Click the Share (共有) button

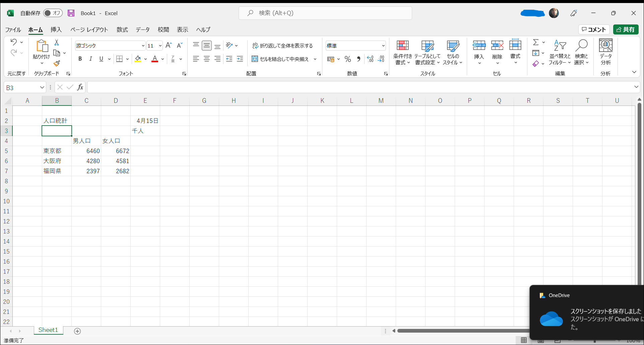point(626,29)
